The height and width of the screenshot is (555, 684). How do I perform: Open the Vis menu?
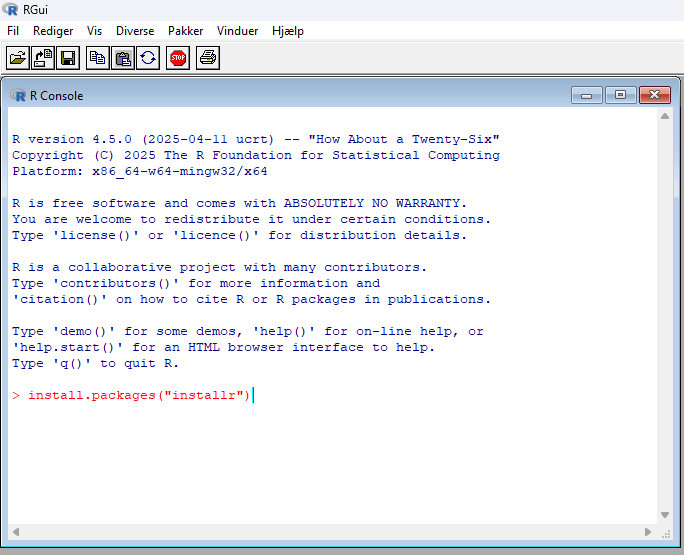point(95,31)
